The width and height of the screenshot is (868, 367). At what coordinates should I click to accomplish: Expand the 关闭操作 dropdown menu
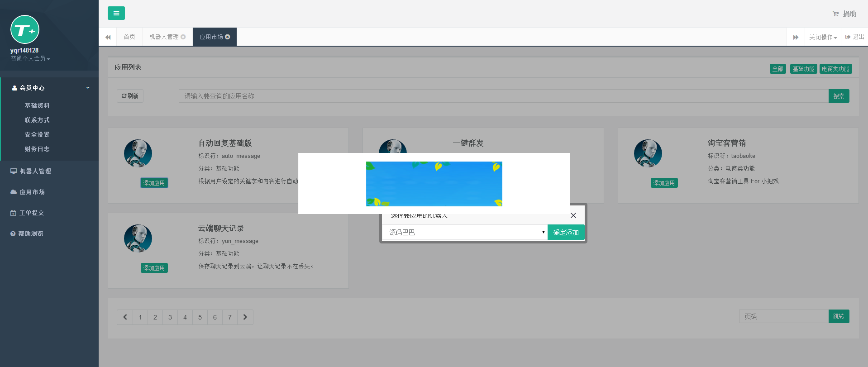(822, 37)
